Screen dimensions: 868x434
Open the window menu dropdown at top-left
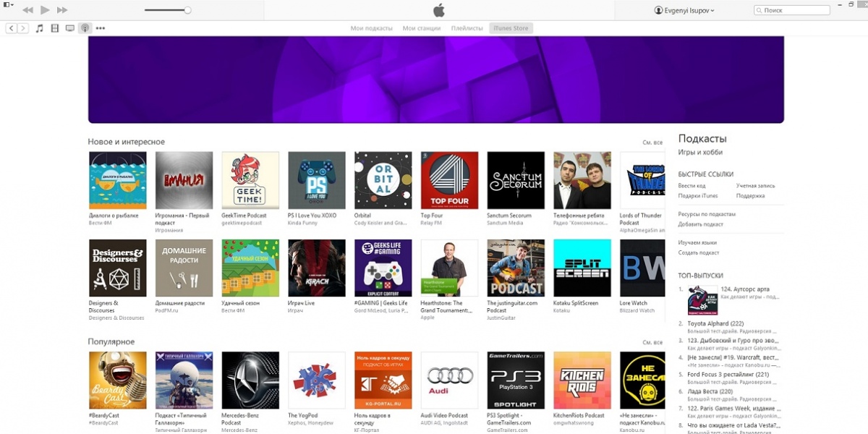pyautogui.click(x=8, y=5)
